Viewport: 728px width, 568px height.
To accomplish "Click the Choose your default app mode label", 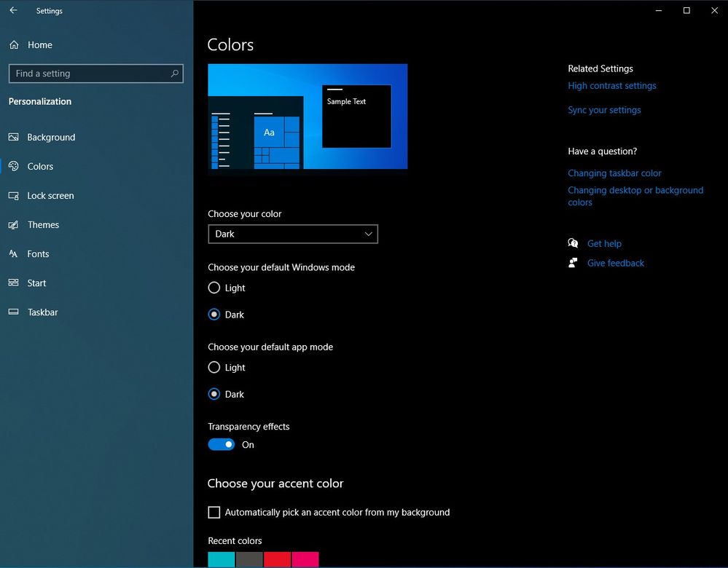I will 270,347.
